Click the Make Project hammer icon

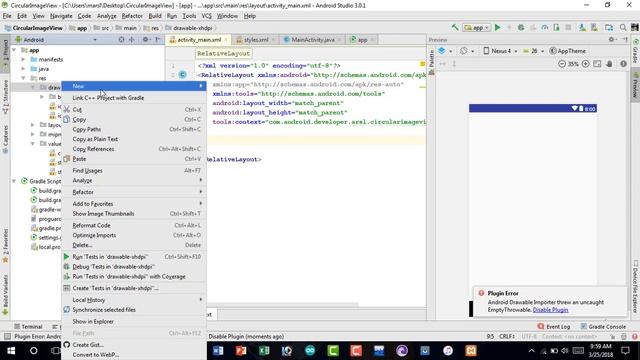(x=455, y=28)
